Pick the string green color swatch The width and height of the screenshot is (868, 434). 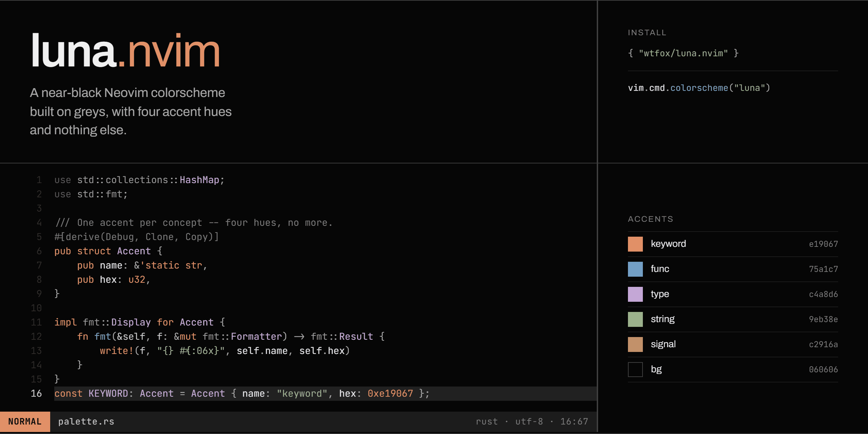[635, 319]
